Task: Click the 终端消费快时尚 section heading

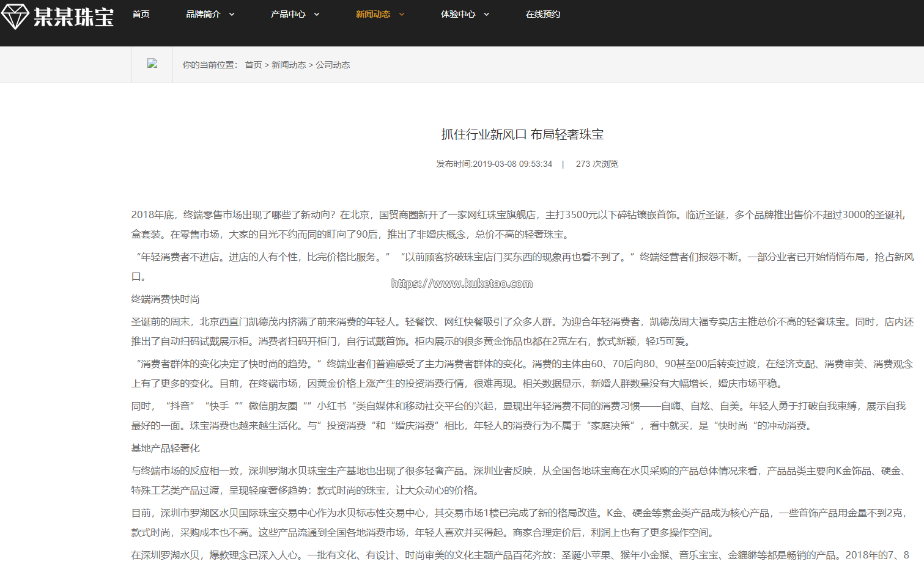Action: [x=165, y=299]
